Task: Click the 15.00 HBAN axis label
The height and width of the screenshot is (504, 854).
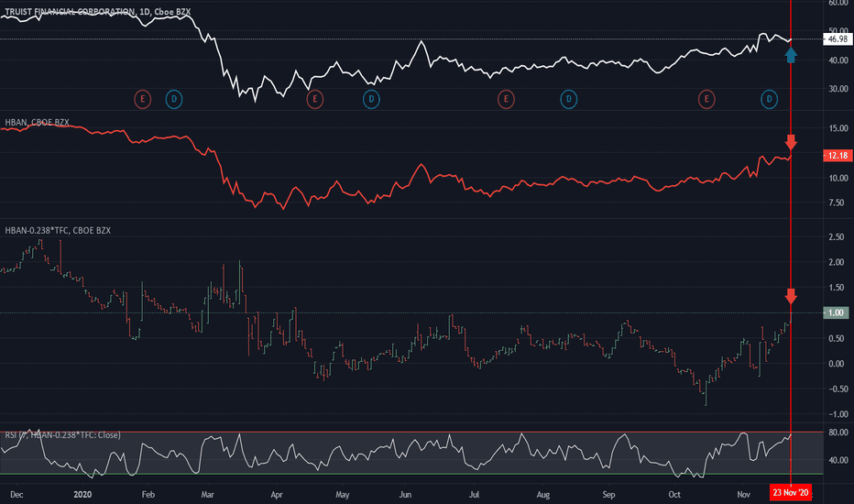Action: (838, 128)
